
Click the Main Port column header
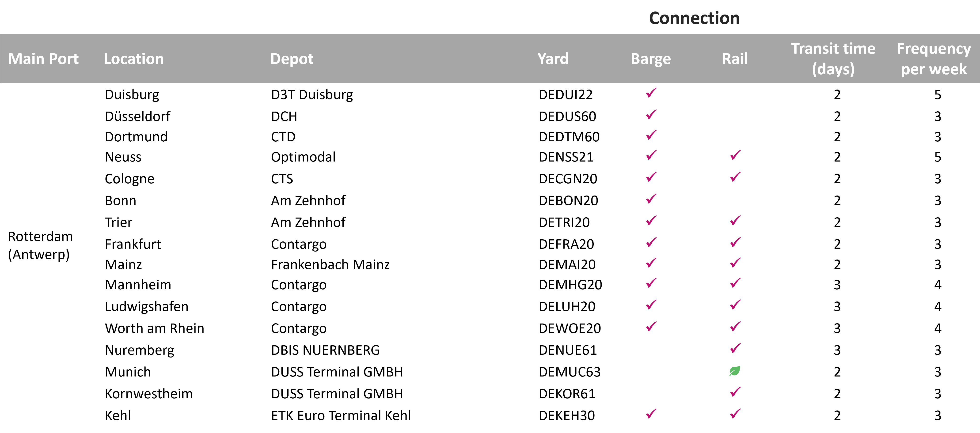pyautogui.click(x=43, y=59)
